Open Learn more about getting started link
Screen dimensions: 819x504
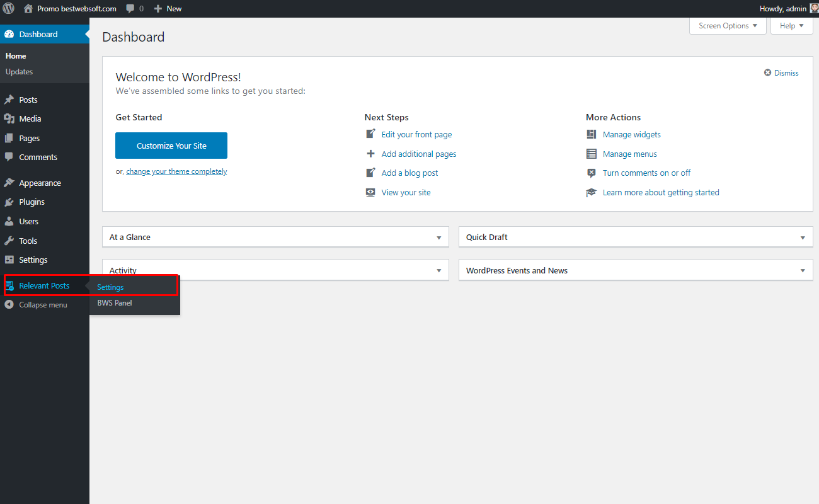[x=661, y=192]
